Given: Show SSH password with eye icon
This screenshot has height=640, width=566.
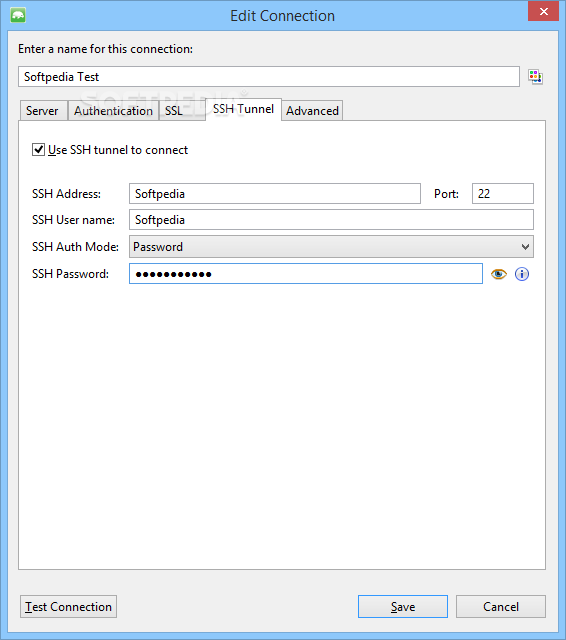Looking at the screenshot, I should 499,274.
